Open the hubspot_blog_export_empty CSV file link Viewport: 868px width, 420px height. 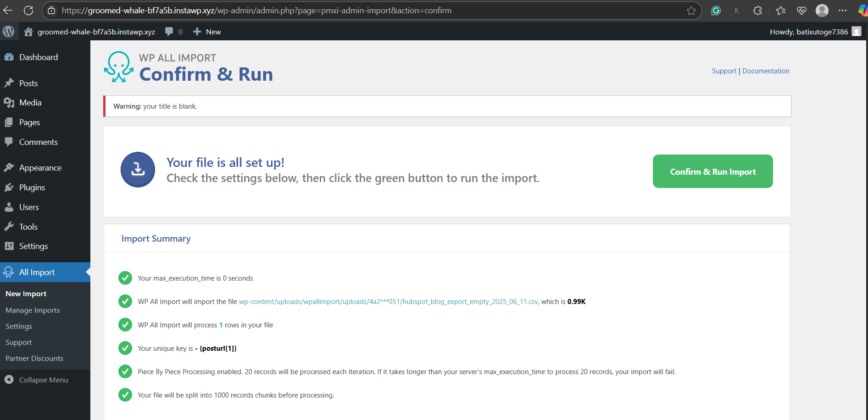(388, 302)
